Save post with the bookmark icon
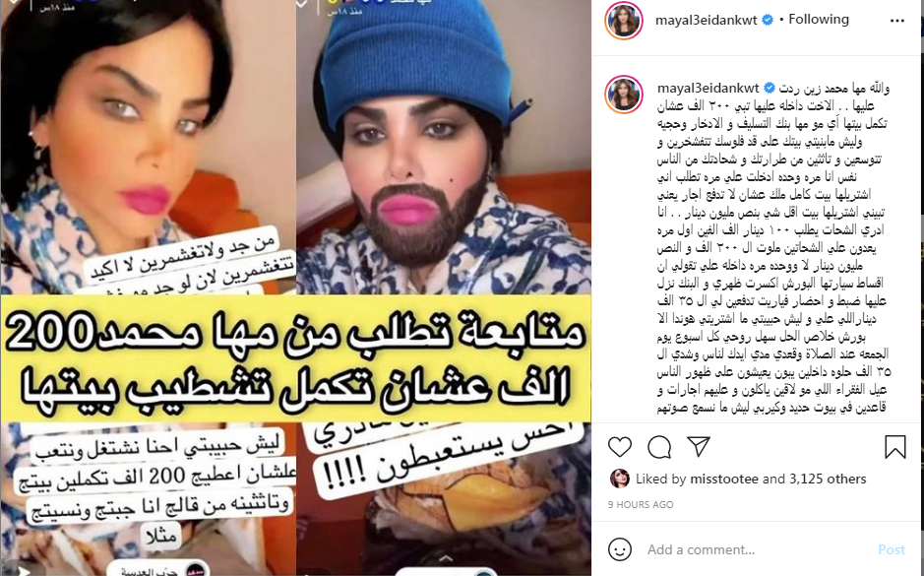924x576 pixels. (x=895, y=447)
